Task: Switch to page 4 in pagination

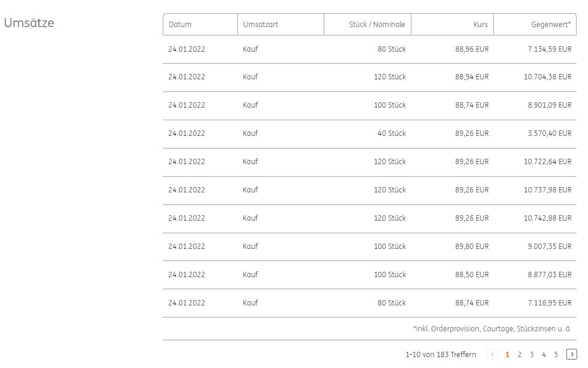Action: pos(544,355)
